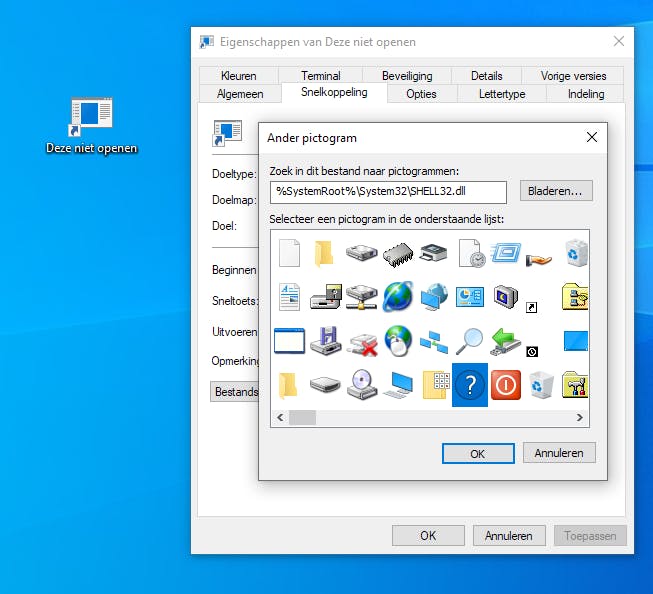Select the blank document icon

point(289,253)
